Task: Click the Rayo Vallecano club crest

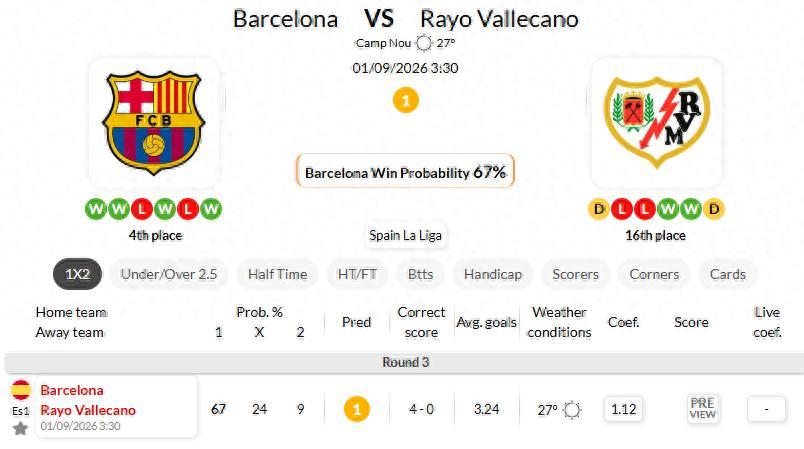Action: 657,123
